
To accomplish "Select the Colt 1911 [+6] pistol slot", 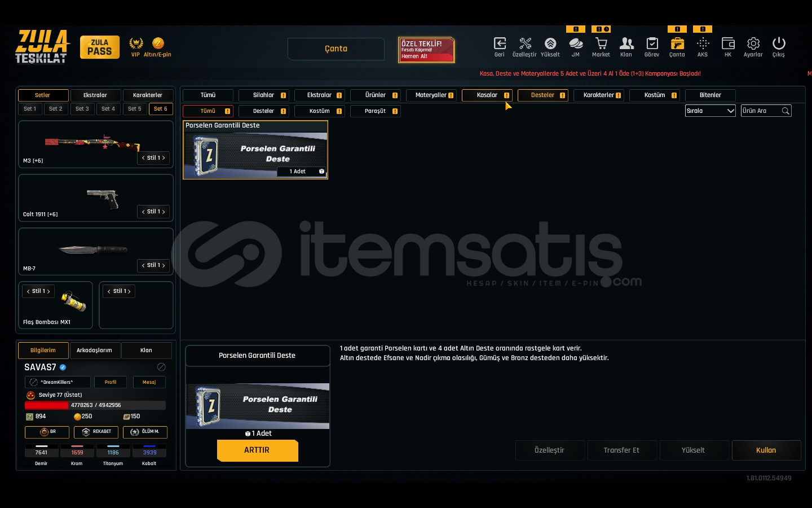I will tap(96, 198).
